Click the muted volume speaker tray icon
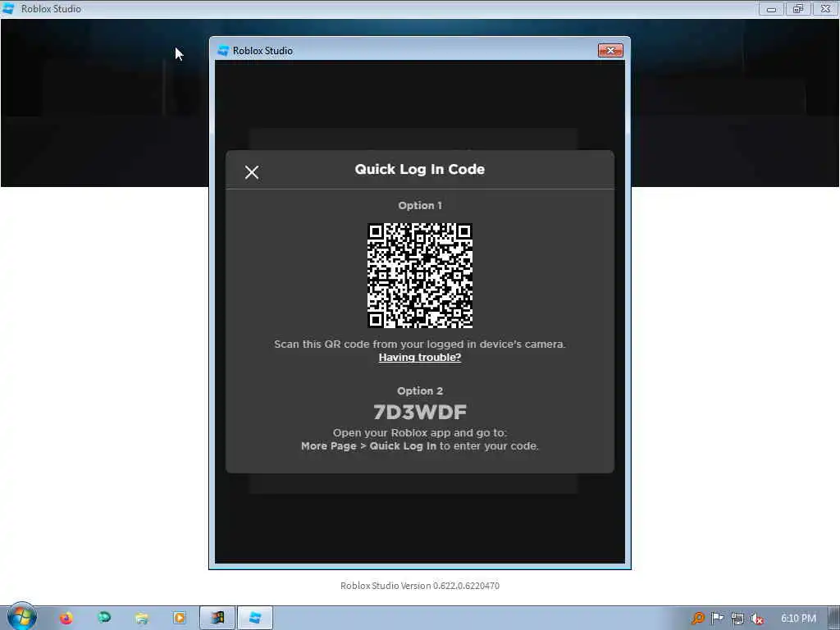840x630 pixels. tap(756, 619)
